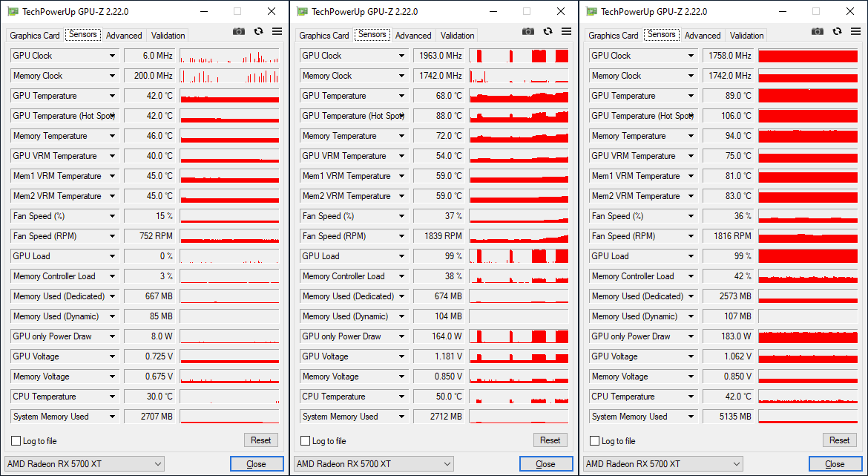The image size is (868, 476).
Task: Expand the Fan Speed (RPM) dropdown showing 1839 RPM
Action: pos(402,236)
